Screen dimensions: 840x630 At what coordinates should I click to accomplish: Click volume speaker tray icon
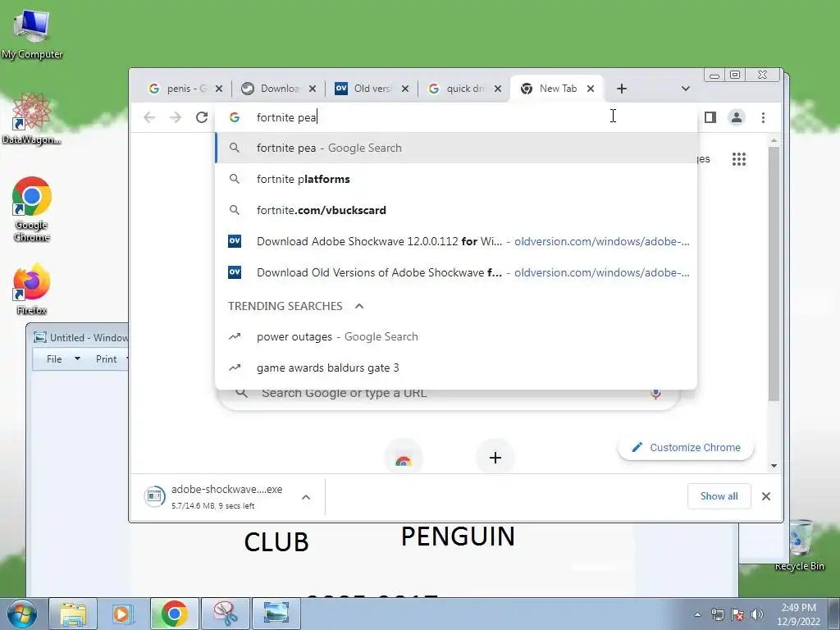coord(757,614)
